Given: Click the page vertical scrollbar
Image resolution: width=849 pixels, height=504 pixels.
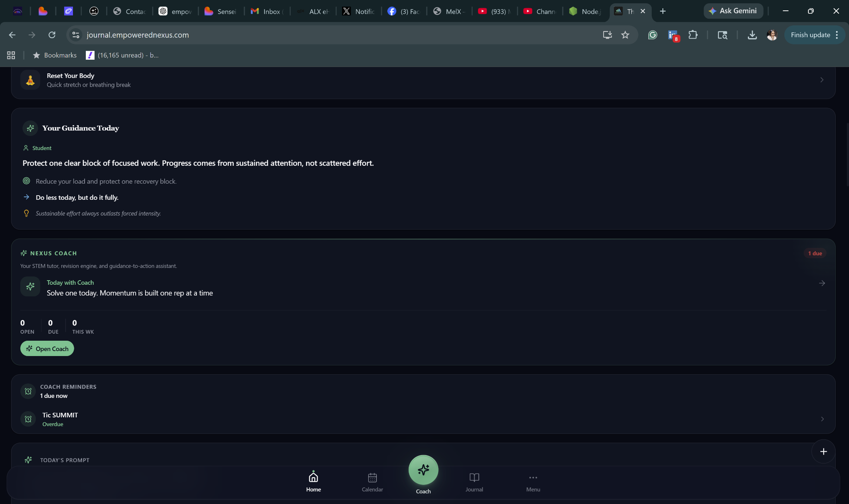Looking at the screenshot, I should click(x=847, y=154).
